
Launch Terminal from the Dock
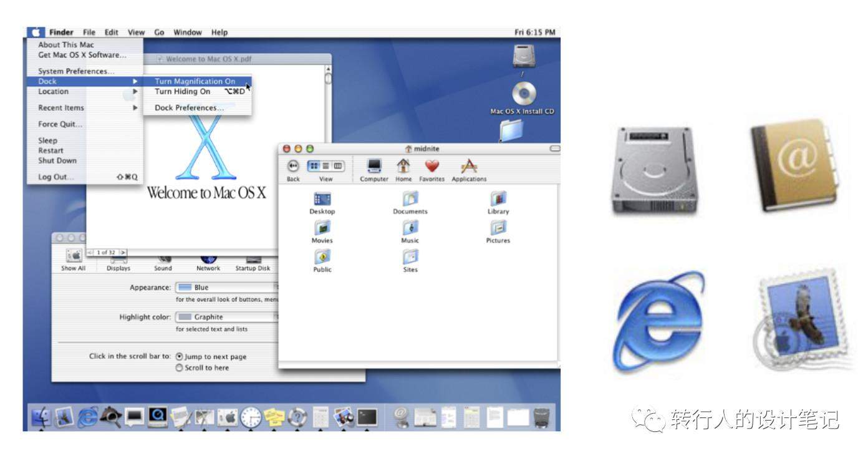[367, 417]
